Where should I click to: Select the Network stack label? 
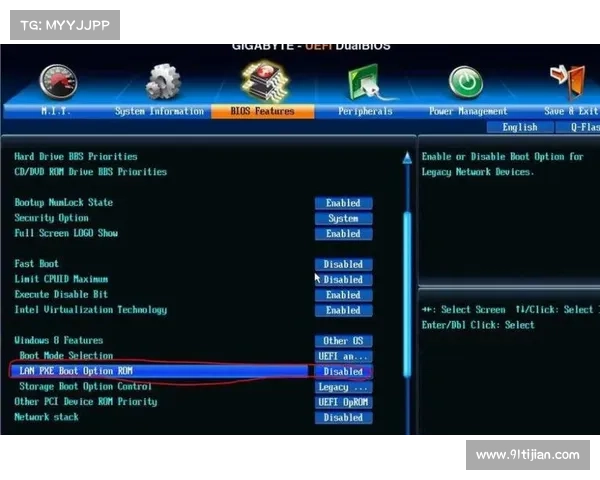click(46, 417)
